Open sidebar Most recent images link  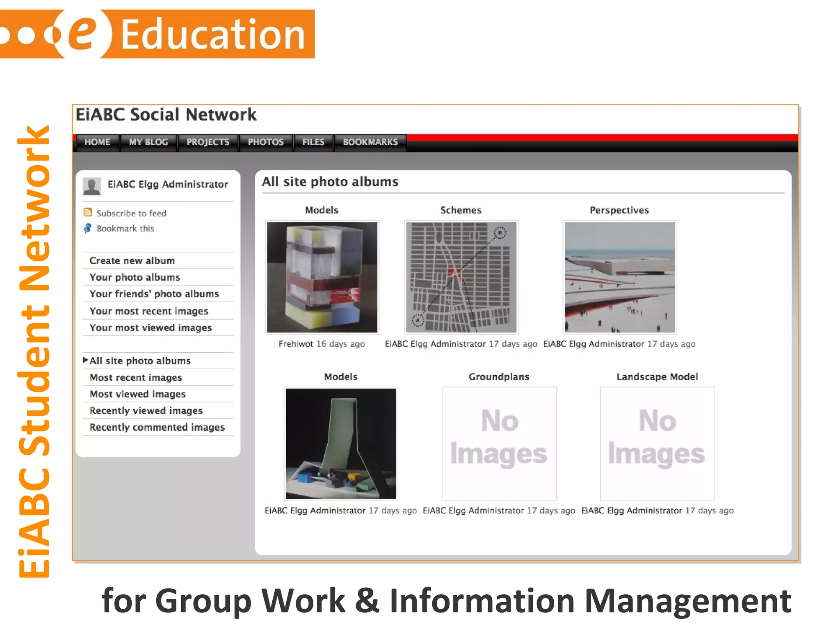(136, 377)
